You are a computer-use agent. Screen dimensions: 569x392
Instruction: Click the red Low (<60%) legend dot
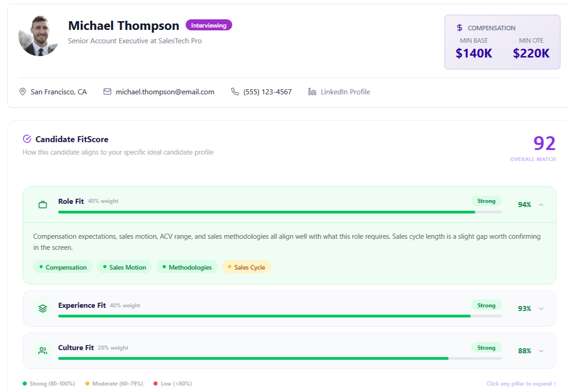pos(156,383)
